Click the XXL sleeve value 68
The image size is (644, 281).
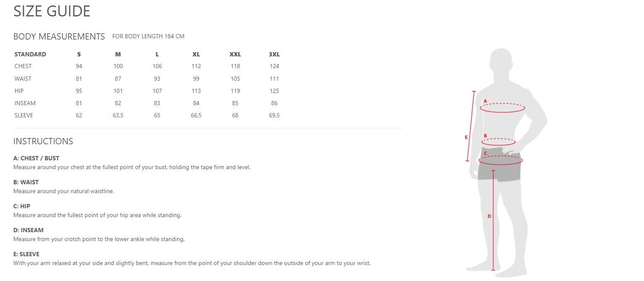235,115
